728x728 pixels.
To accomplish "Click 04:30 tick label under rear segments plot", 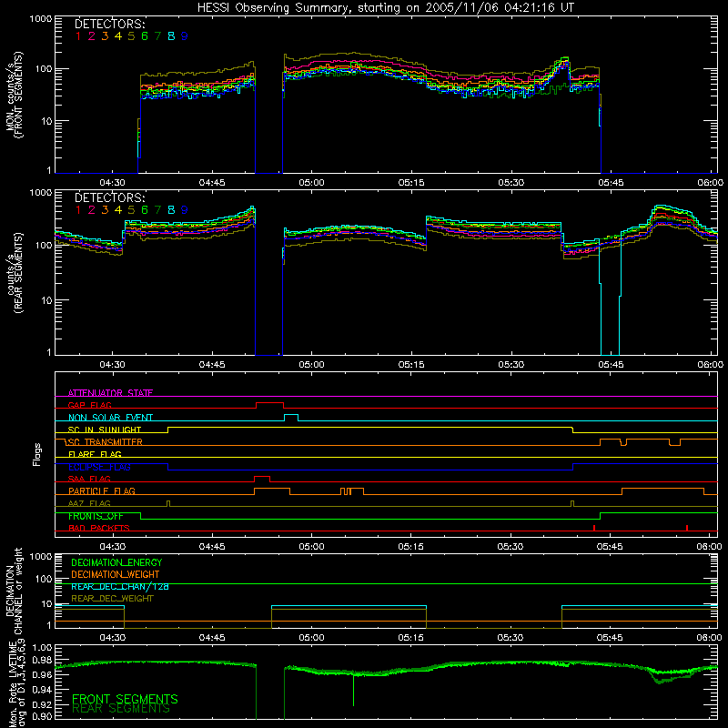I will [112, 365].
